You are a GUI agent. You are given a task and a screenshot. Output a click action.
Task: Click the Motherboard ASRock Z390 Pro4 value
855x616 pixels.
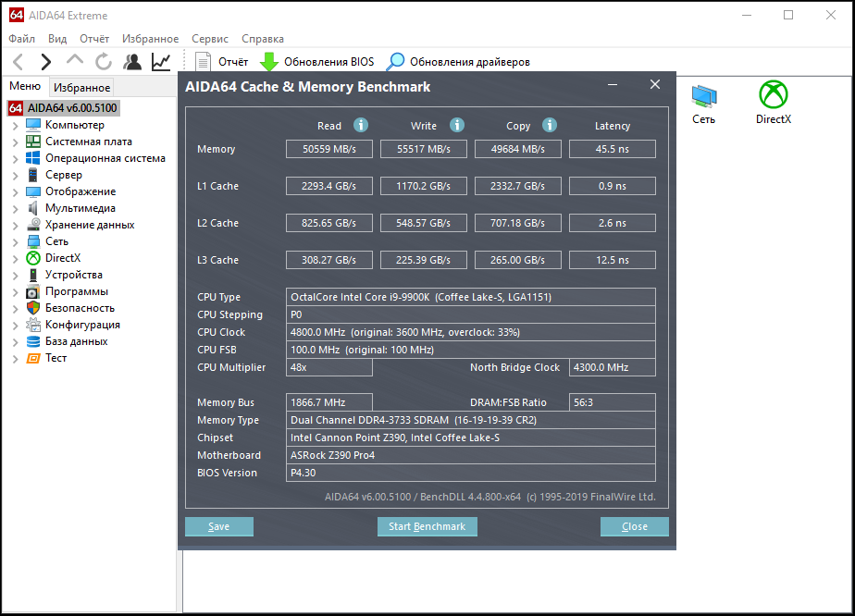pyautogui.click(x=471, y=455)
